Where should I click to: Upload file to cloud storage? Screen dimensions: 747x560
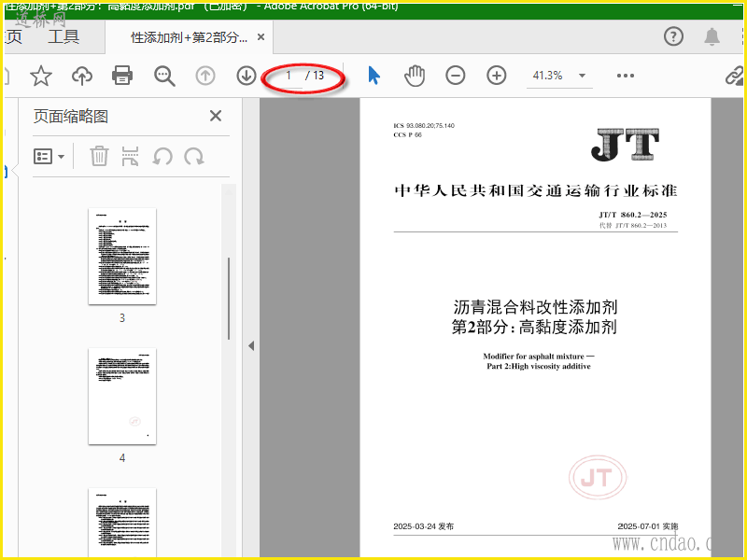[82, 76]
